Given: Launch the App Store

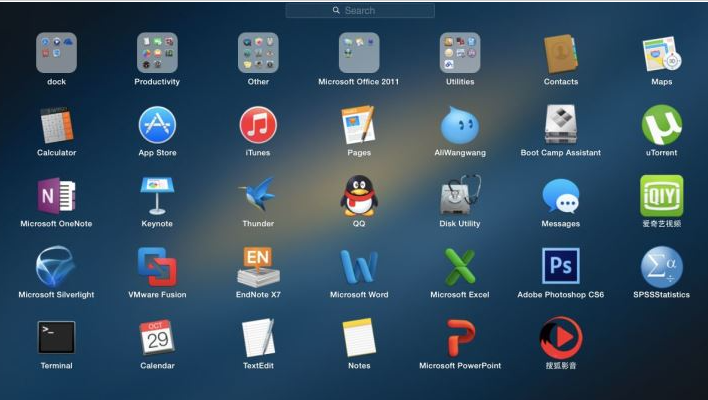Looking at the screenshot, I should pyautogui.click(x=157, y=125).
